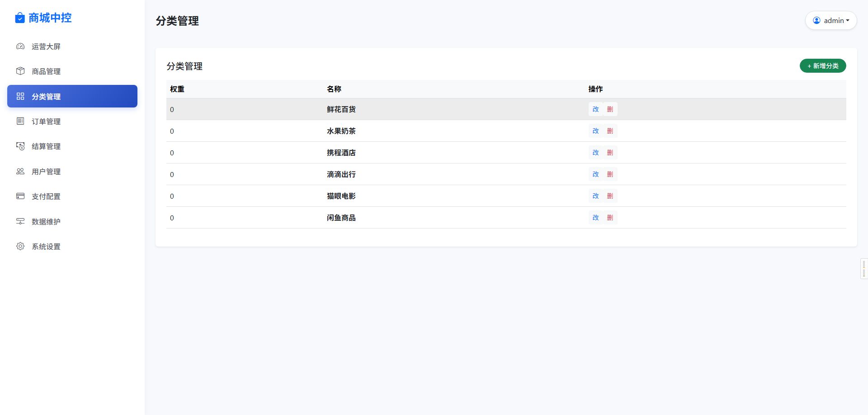Edit the 猫眼电影 category
The image size is (868, 415).
point(595,196)
